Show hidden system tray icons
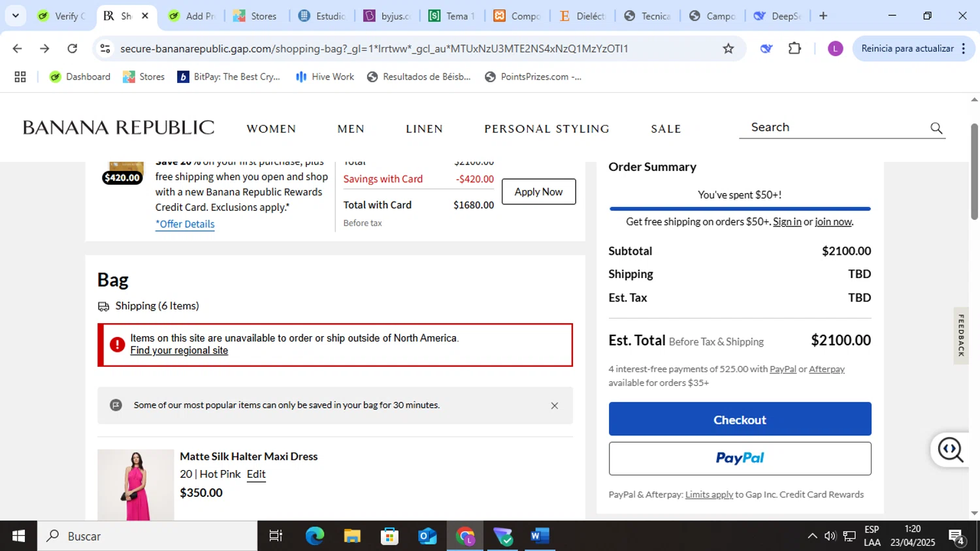Screen dimensions: 980x551 (x=812, y=536)
